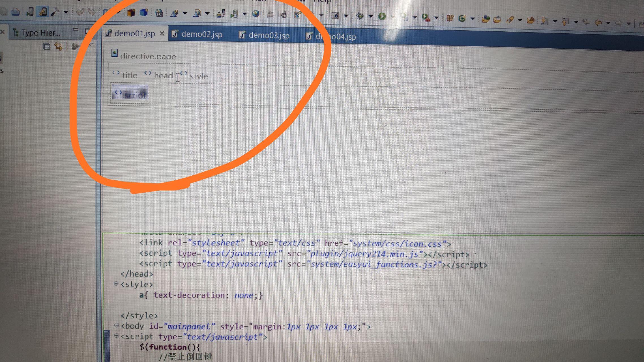Click the brown package box icon
Image resolution: width=644 pixels, height=362 pixels.
(x=131, y=13)
